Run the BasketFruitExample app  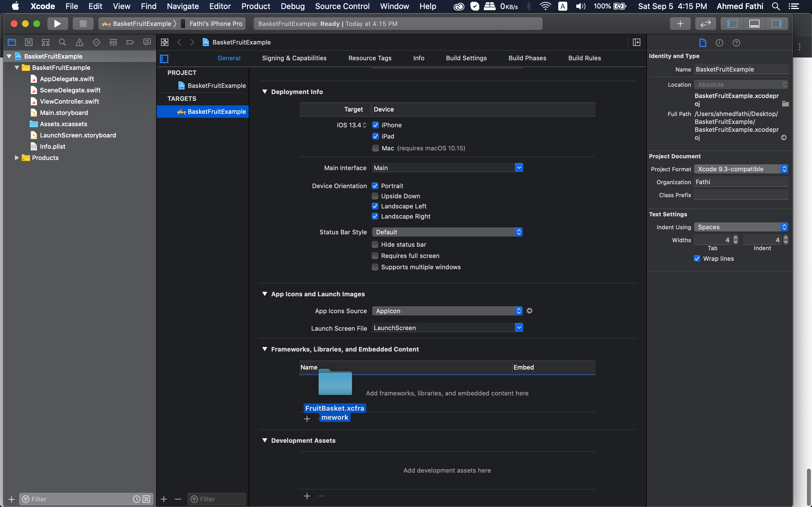coord(58,23)
